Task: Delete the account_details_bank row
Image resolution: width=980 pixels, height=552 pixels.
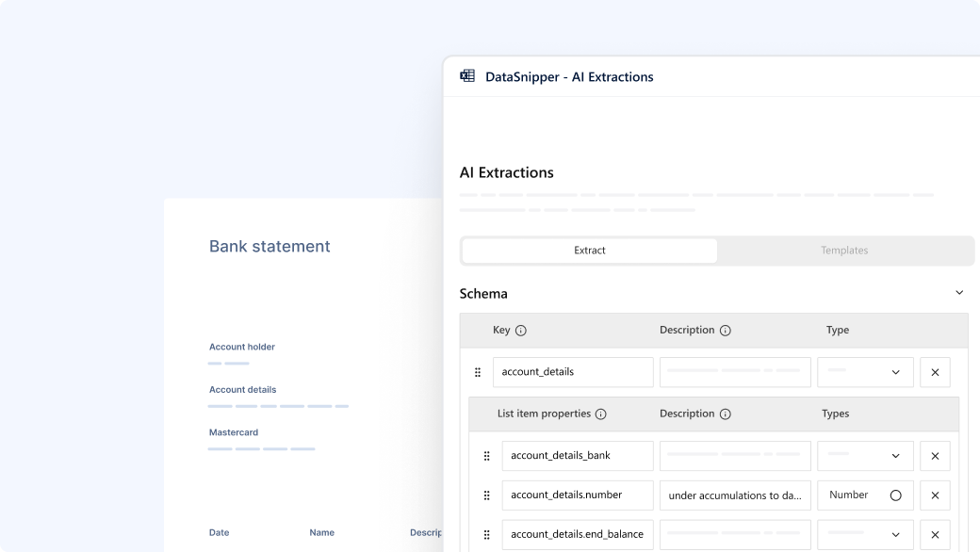Action: point(935,456)
